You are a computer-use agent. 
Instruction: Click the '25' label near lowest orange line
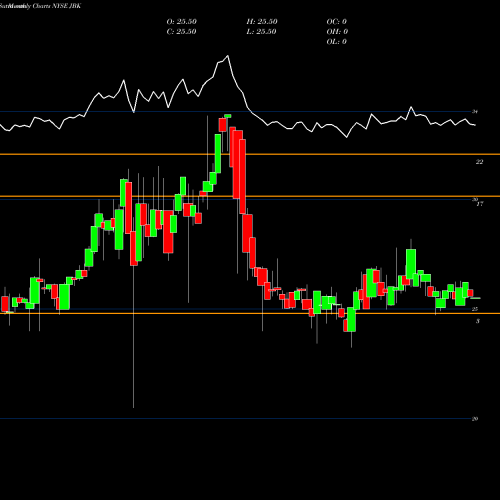pos(475,309)
